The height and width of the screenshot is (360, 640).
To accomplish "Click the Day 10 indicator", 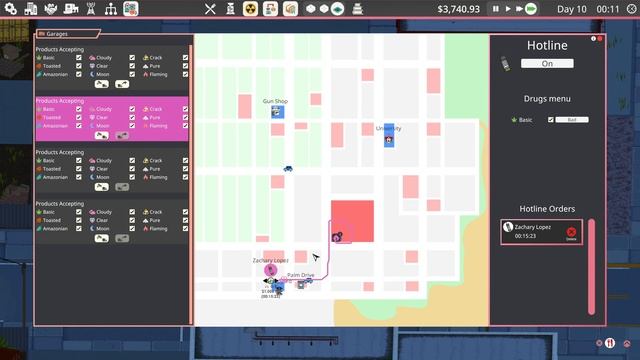I will pos(571,9).
